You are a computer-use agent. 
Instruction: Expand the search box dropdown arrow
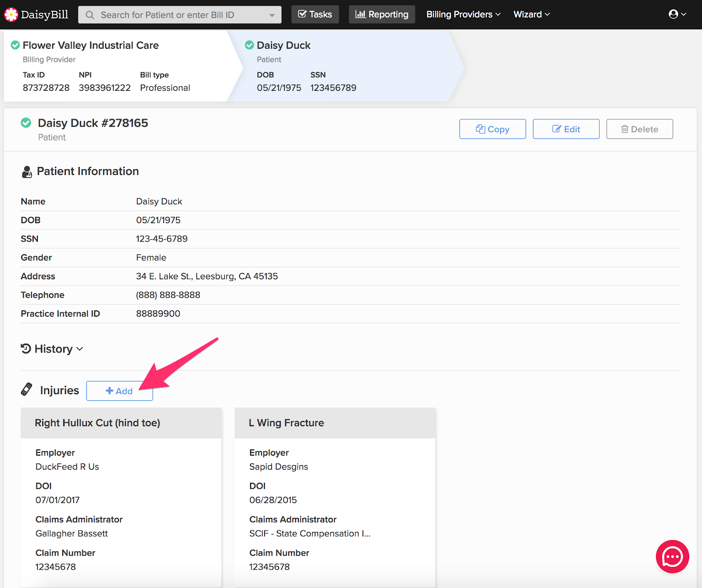tap(272, 15)
